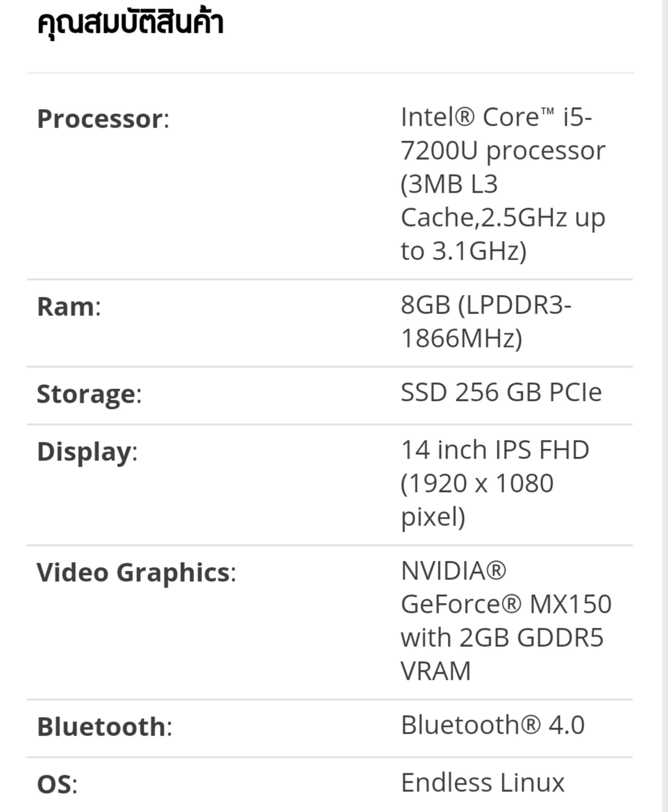
Task: Click the Endless Linux value
Action: [x=483, y=783]
